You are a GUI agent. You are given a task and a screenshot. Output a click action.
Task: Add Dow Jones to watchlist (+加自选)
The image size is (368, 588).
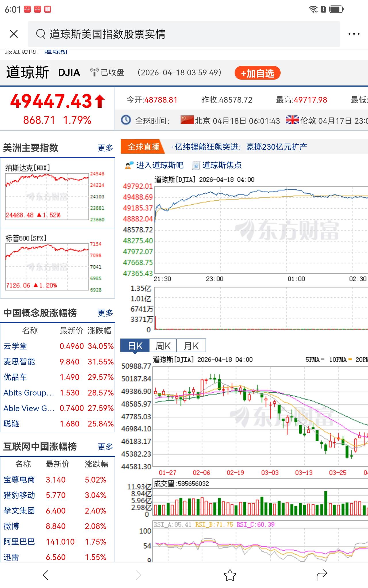(x=257, y=73)
